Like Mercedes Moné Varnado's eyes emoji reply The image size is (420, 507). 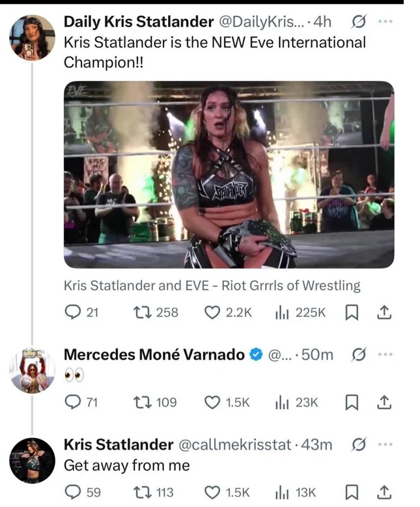coord(213,403)
